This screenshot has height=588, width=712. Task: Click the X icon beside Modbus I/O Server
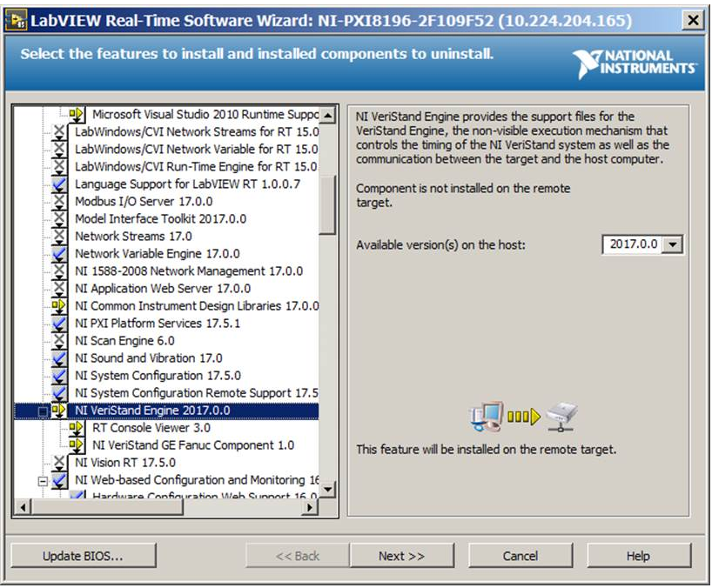[x=59, y=201]
